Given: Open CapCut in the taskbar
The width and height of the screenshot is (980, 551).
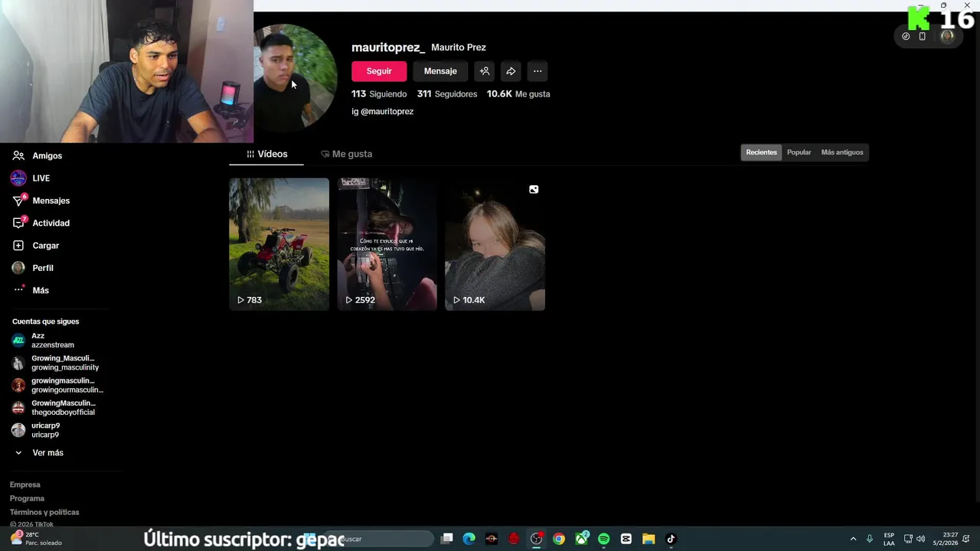Looking at the screenshot, I should coord(626,539).
